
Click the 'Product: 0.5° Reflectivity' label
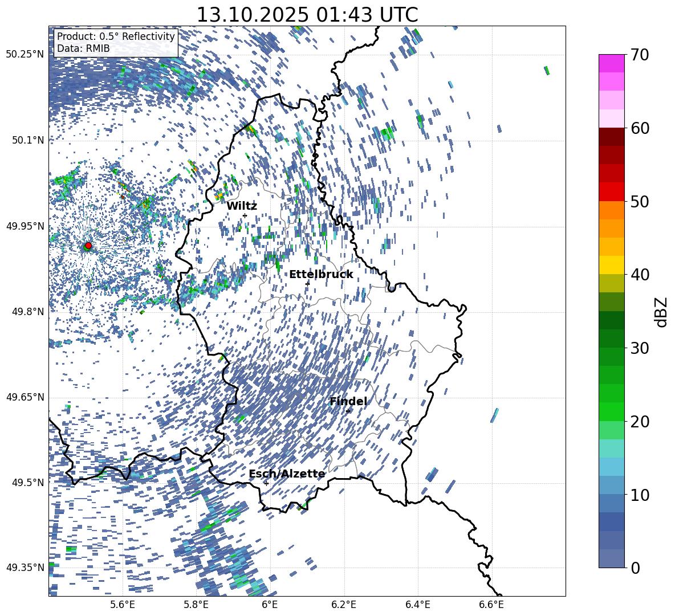pyautogui.click(x=116, y=36)
